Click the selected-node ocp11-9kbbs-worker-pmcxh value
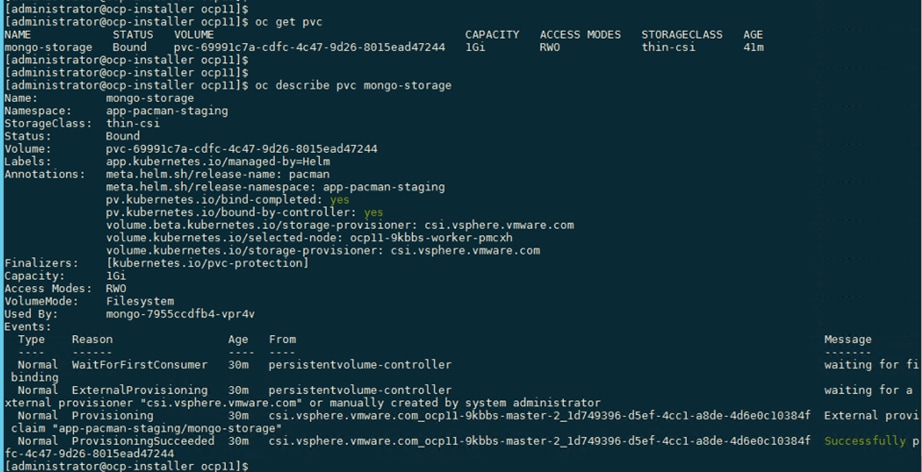 click(x=432, y=238)
